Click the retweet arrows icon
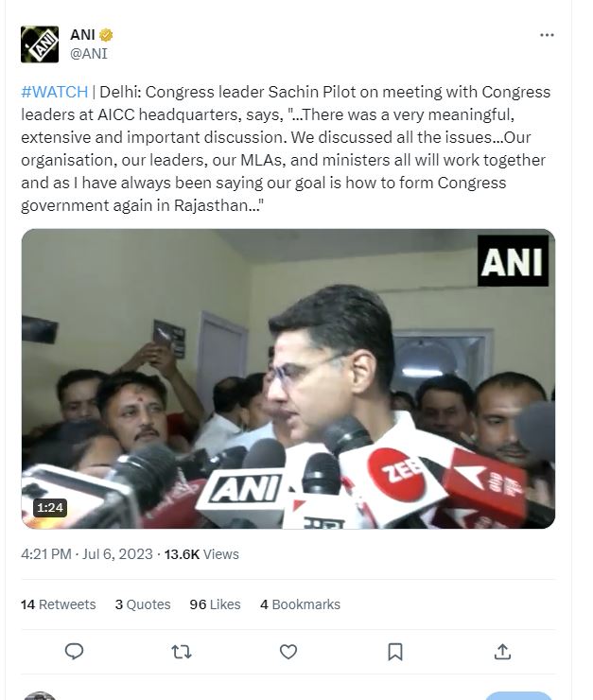This screenshot has width=593, height=700. [182, 653]
